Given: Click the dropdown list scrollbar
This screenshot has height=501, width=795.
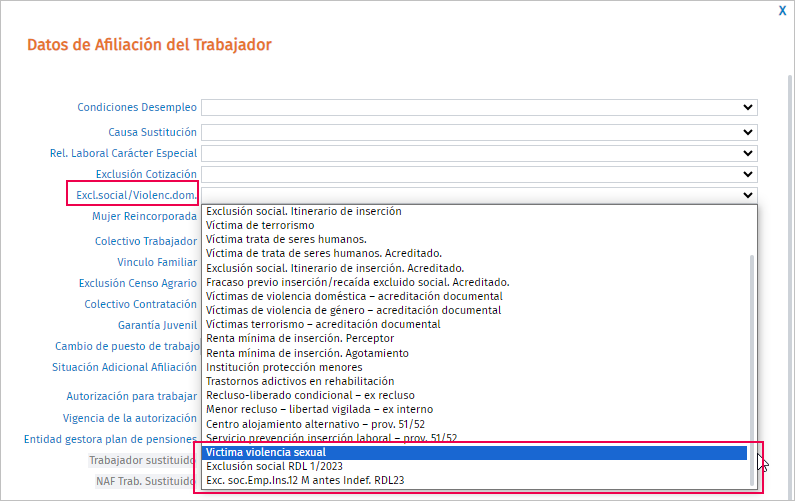Looking at the screenshot, I should [751, 370].
